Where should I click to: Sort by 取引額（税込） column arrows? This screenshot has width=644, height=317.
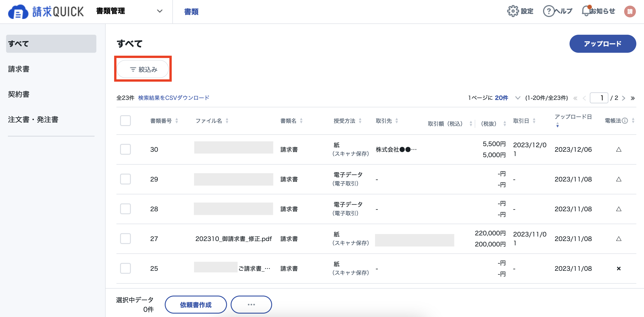[471, 124]
